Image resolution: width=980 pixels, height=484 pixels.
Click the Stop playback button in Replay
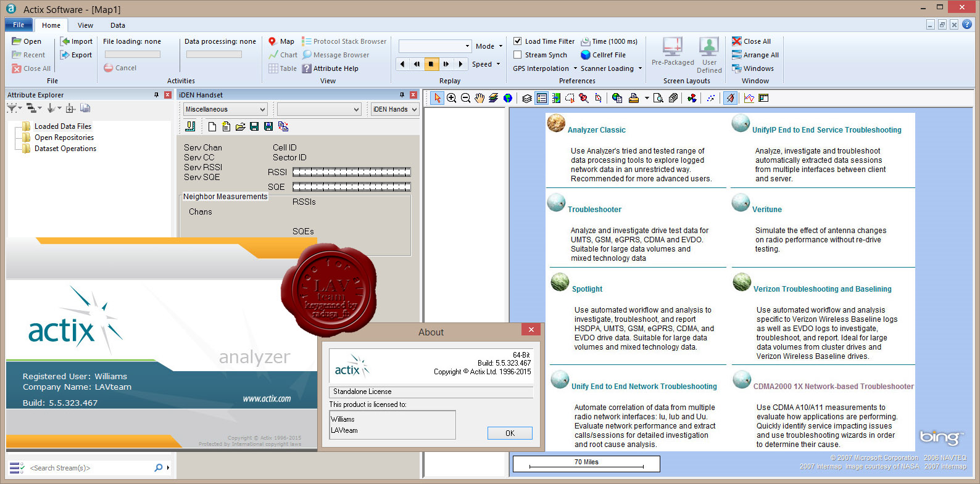(431, 64)
